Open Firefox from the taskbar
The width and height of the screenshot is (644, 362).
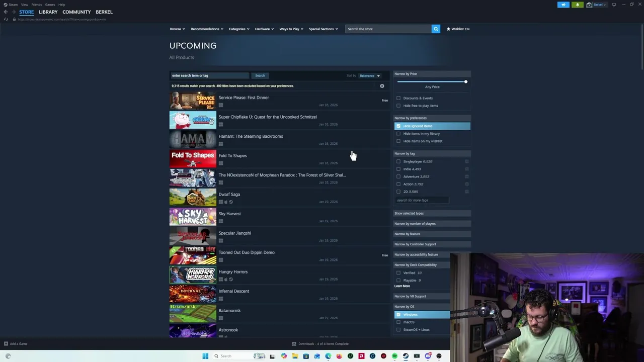(339, 356)
